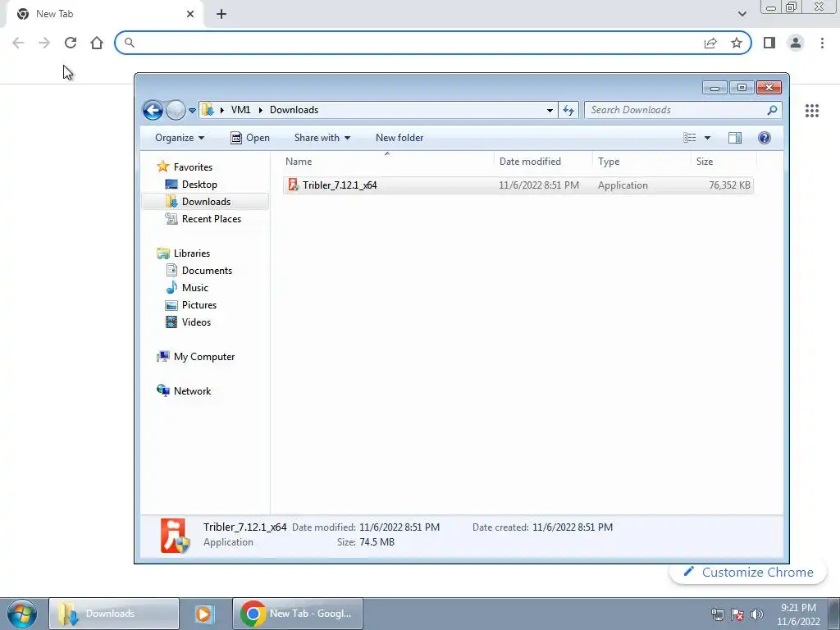Open Explorer help
The height and width of the screenshot is (630, 840).
click(765, 138)
